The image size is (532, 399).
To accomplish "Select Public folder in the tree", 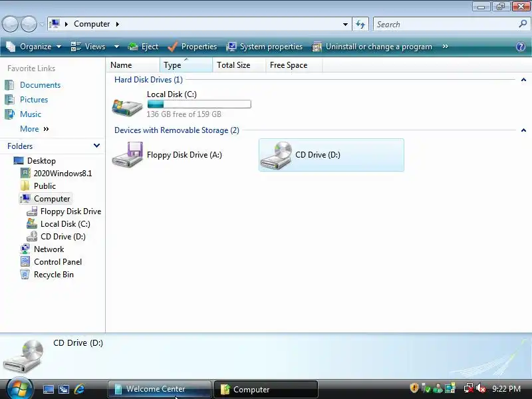I will point(45,186).
